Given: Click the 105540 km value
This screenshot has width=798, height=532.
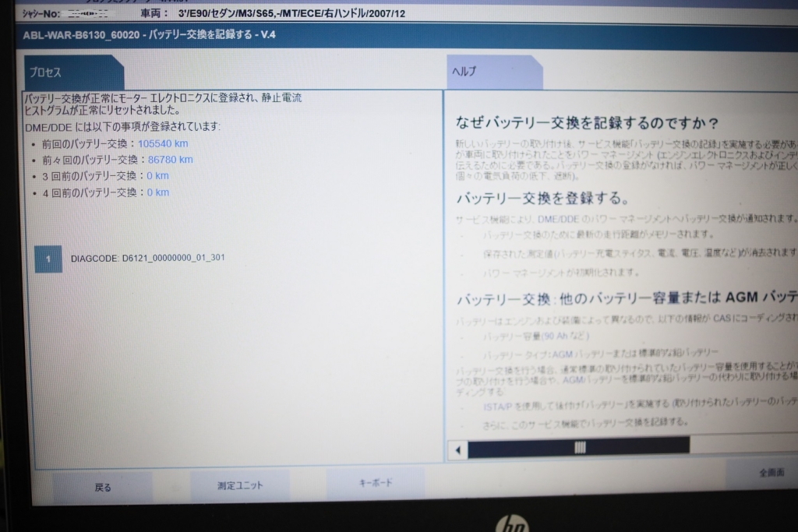Looking at the screenshot, I should [x=163, y=143].
